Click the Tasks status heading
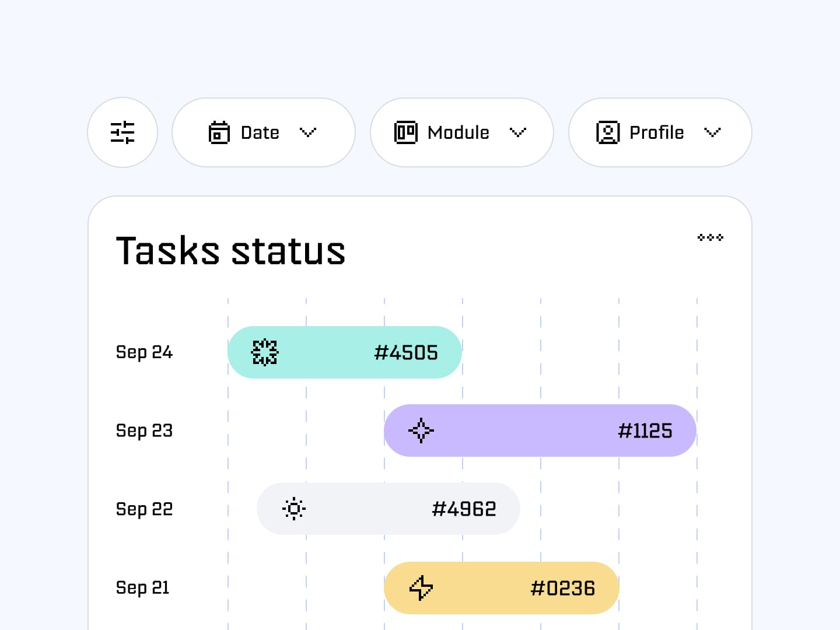840x630 pixels. (x=230, y=251)
